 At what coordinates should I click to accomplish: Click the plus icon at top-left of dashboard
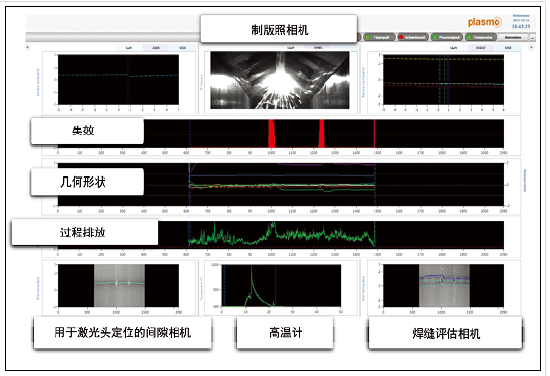[28, 47]
